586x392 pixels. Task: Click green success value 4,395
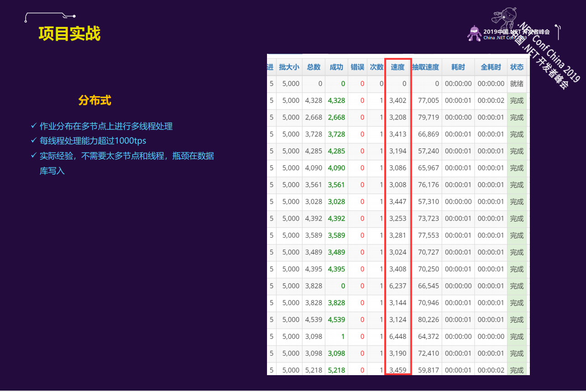[x=336, y=269]
